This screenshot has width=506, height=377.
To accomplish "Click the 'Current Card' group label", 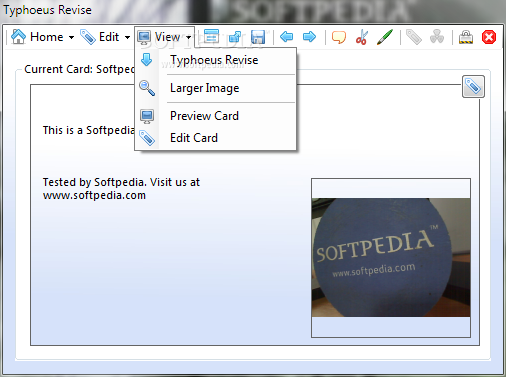I will tap(79, 69).
